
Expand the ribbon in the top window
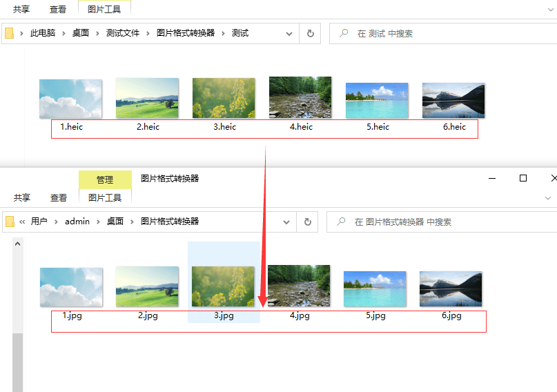point(551,10)
